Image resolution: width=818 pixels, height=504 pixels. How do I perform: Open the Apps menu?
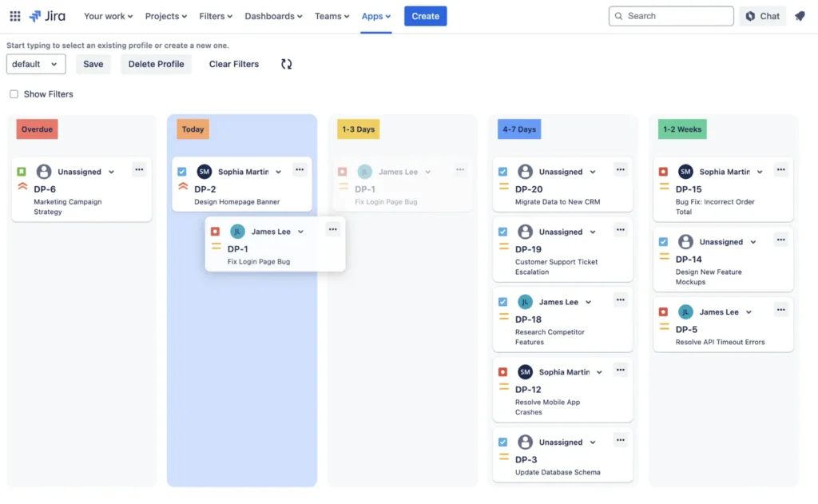pos(376,16)
